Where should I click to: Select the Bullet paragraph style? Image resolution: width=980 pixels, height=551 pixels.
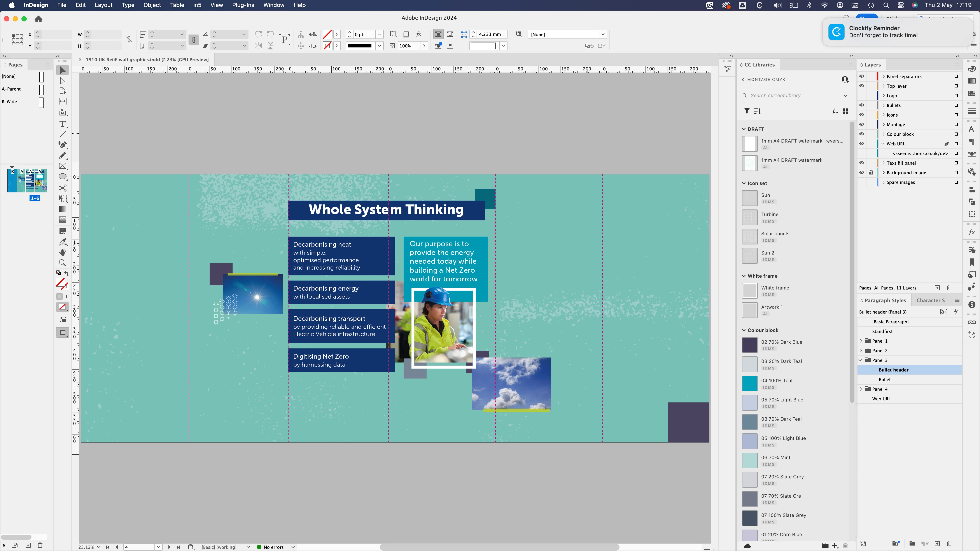click(x=884, y=380)
